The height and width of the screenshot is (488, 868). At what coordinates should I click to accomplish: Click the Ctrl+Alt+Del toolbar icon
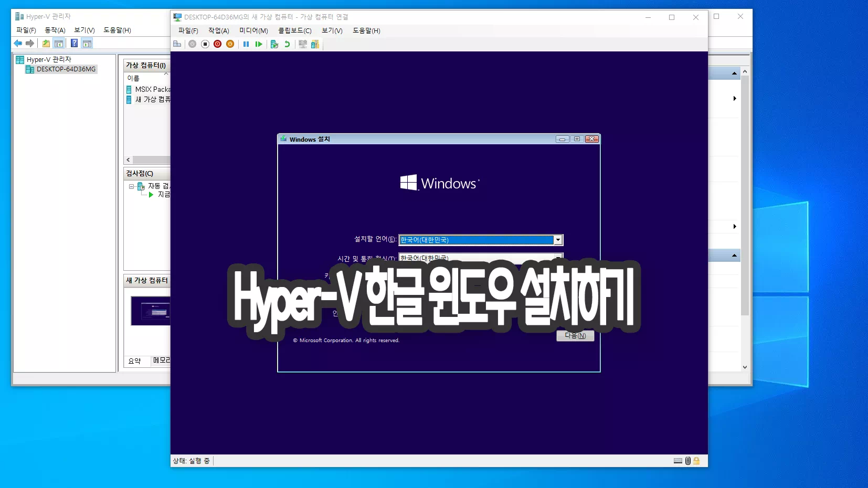(177, 44)
